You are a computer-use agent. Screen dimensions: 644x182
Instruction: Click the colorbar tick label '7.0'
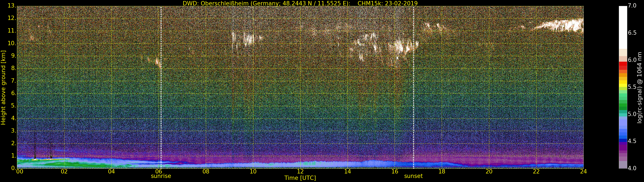[x=632, y=6]
